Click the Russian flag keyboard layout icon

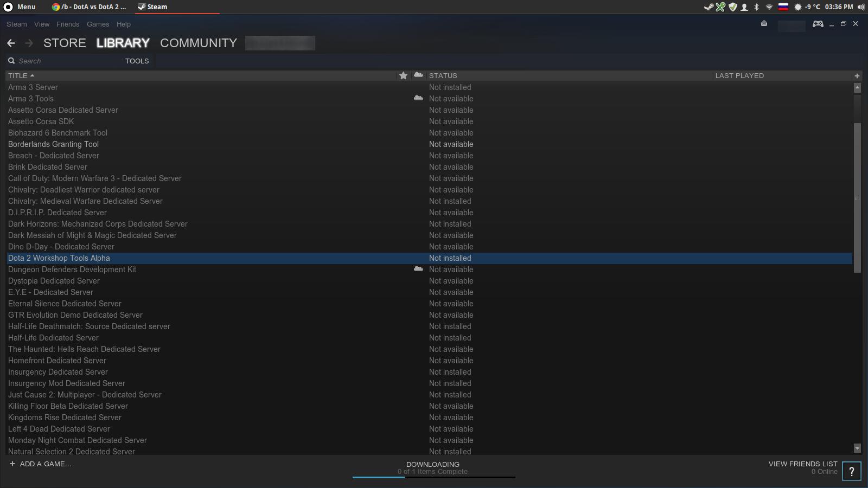point(783,7)
